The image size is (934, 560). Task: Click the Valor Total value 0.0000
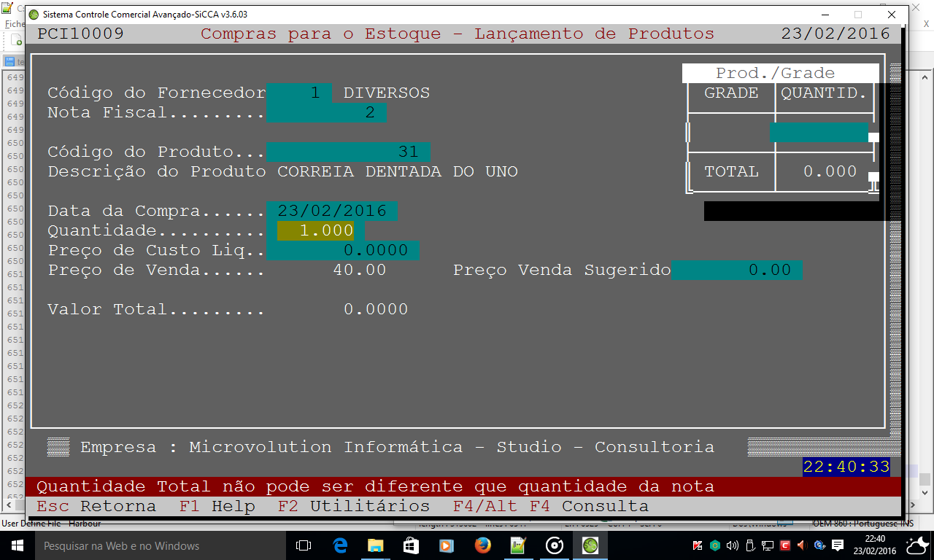pyautogui.click(x=376, y=310)
